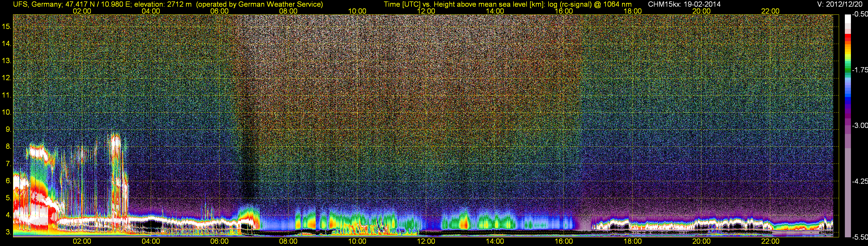Click the 18:00 label on top time axis
The image size is (868, 246).
click(x=632, y=11)
